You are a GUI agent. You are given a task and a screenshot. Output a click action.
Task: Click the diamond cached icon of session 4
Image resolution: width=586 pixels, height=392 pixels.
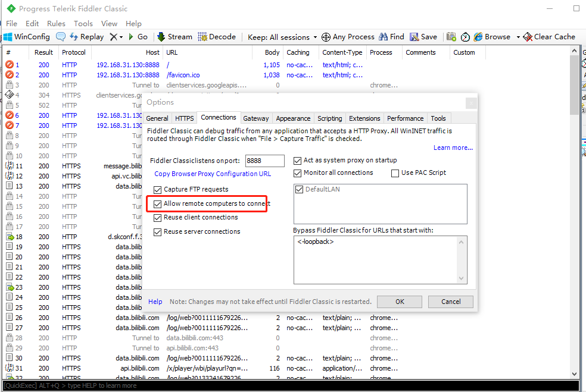click(x=10, y=95)
